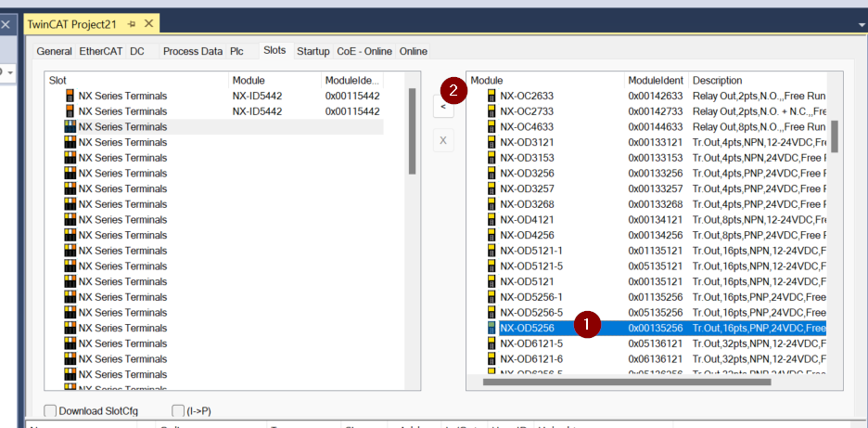Select the NX-OD3268 module name
This screenshot has height=428, width=868.
(527, 204)
